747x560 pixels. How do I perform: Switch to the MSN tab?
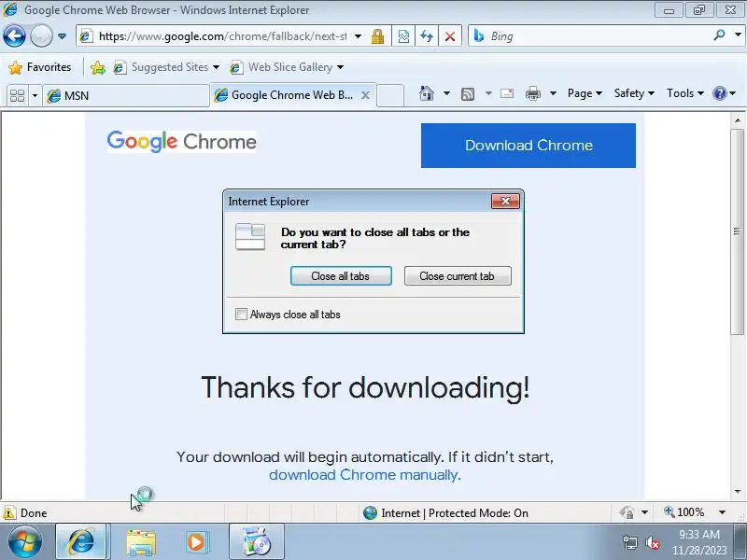[x=126, y=96]
